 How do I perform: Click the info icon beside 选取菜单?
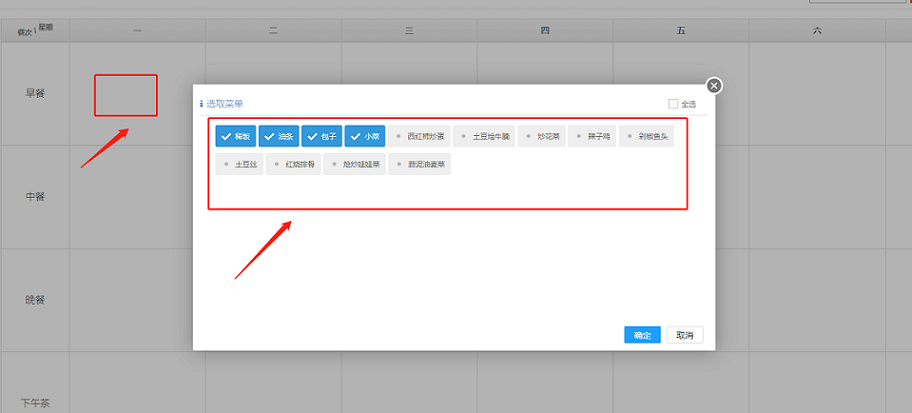tap(201, 103)
